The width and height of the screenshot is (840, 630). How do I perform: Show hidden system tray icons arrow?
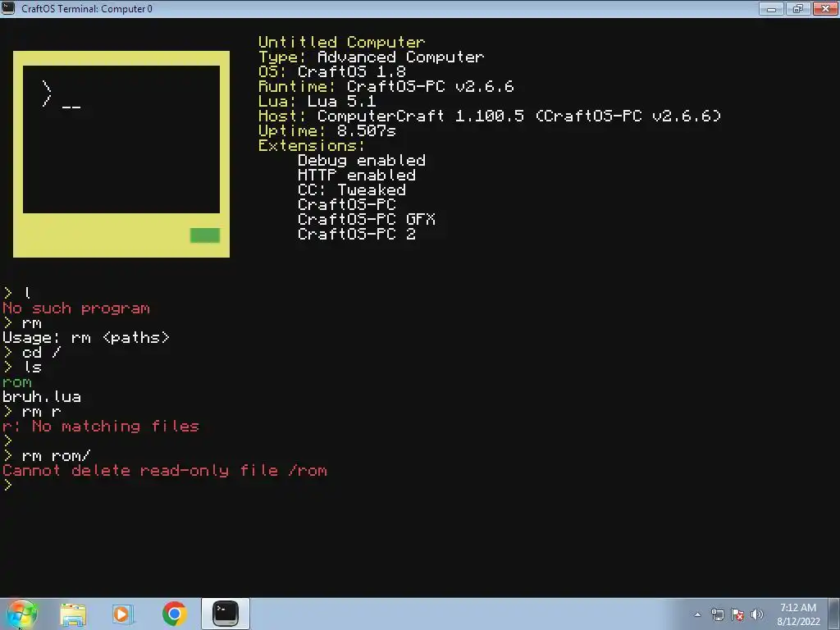tap(697, 614)
